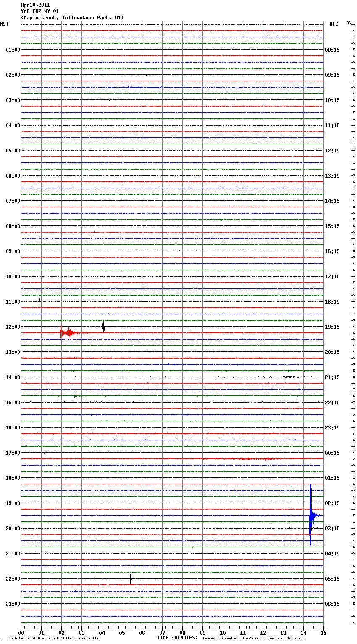
Task: Click the date heading Apr10,2011
Action: pyautogui.click(x=35, y=5)
